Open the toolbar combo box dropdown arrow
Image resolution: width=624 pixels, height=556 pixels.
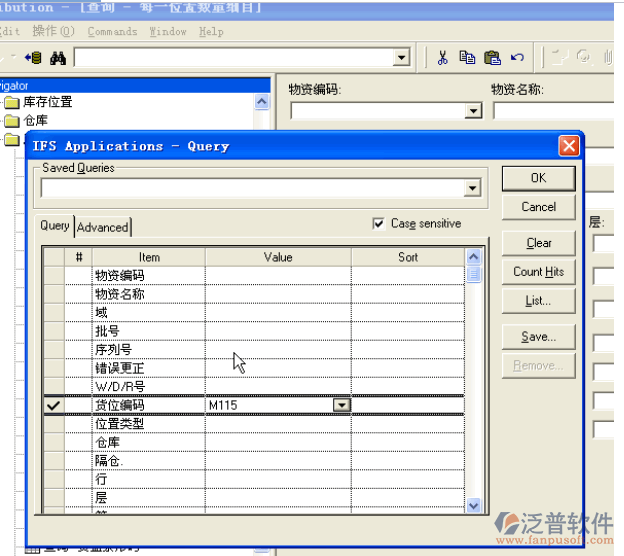click(401, 58)
